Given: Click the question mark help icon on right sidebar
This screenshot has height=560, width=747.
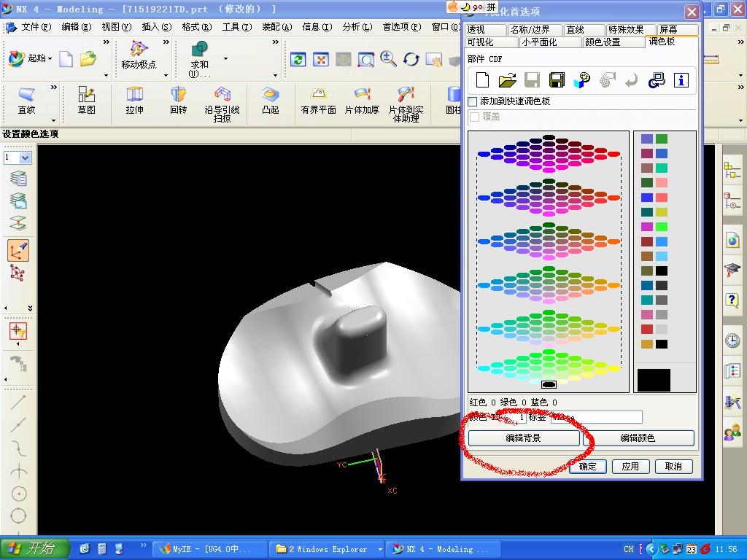Looking at the screenshot, I should [x=732, y=300].
